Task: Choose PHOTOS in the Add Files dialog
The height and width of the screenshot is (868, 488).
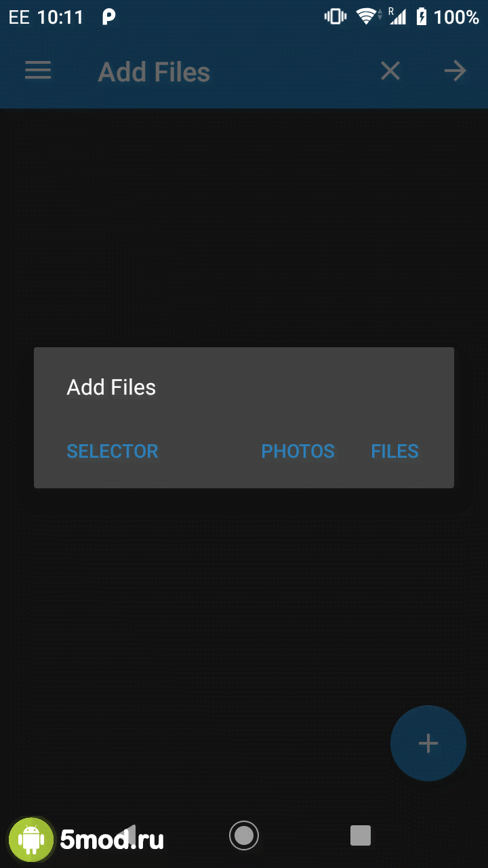Action: (x=298, y=451)
